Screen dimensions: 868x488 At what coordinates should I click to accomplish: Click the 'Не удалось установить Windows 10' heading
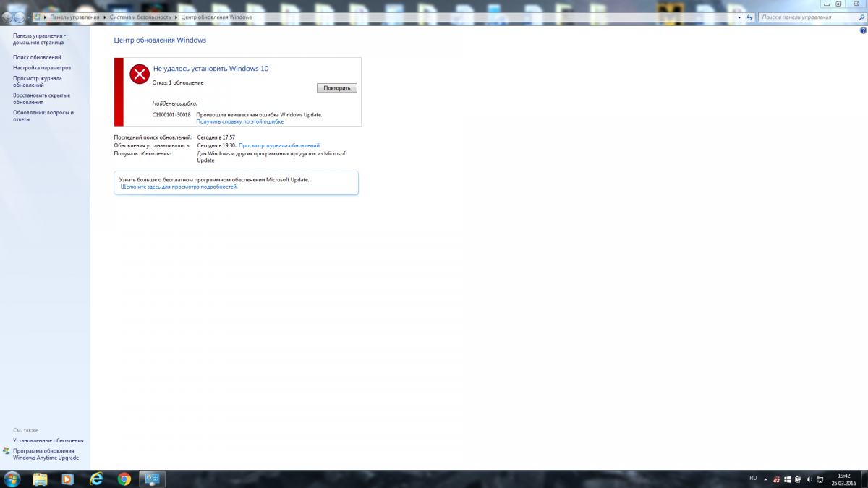210,68
